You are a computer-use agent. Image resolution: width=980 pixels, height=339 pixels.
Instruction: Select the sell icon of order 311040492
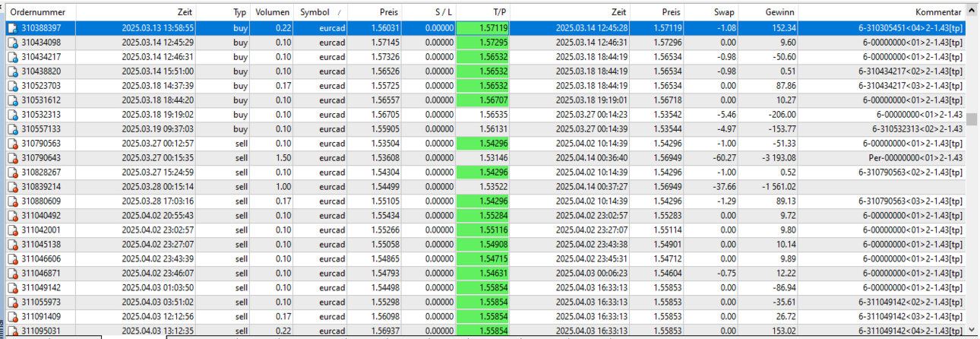tap(12, 215)
